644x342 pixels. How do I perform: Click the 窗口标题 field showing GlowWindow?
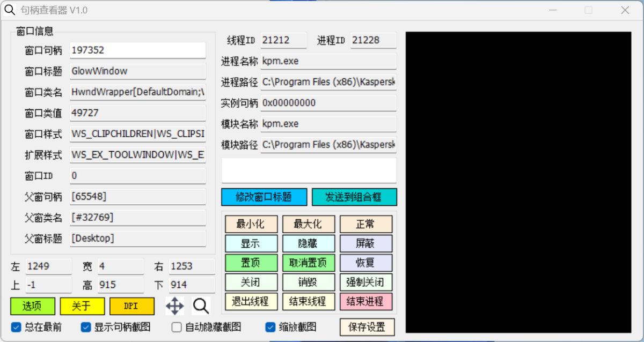click(x=138, y=71)
